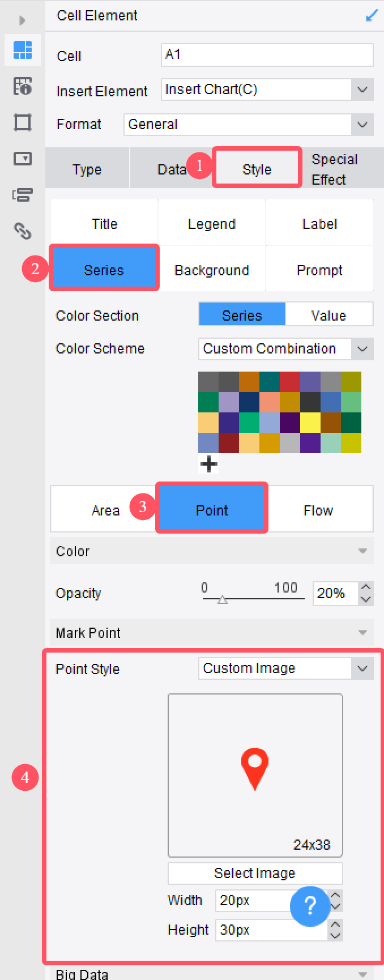
Task: Open the Hyperlink chain icon in sidebar
Action: [x=23, y=231]
